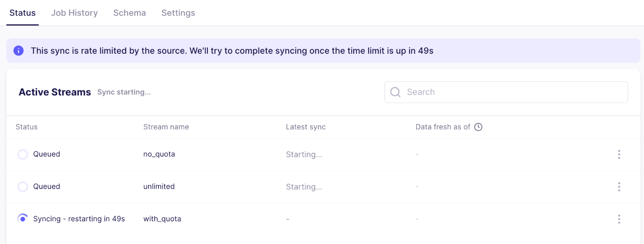The image size is (644, 244).
Task: Click the clock icon beside Data fresh as of
Action: [478, 127]
